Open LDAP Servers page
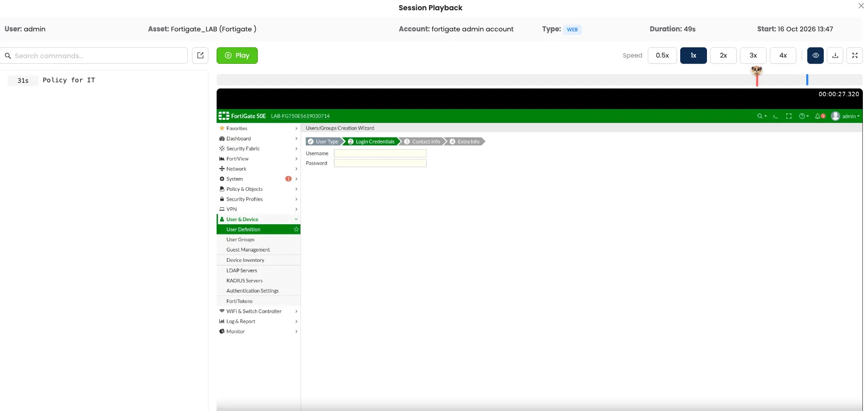Image resolution: width=868 pixels, height=411 pixels. 258,271
